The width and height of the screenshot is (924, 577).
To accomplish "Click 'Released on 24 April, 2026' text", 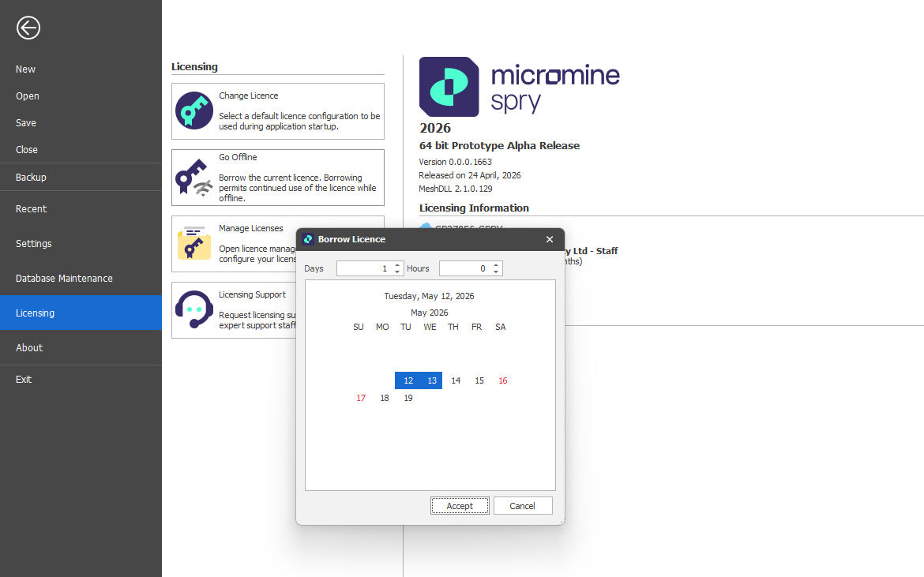I will pos(470,175).
